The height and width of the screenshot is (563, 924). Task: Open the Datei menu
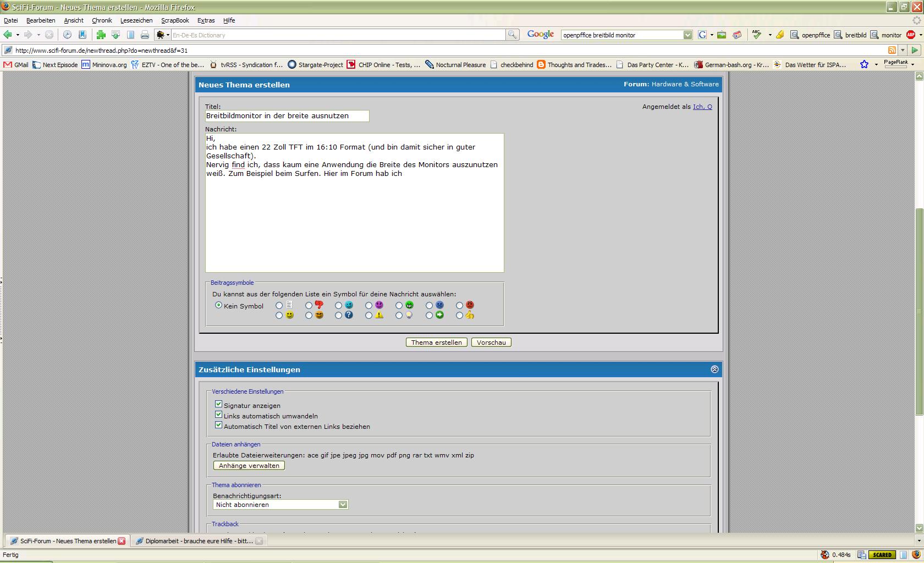point(11,20)
